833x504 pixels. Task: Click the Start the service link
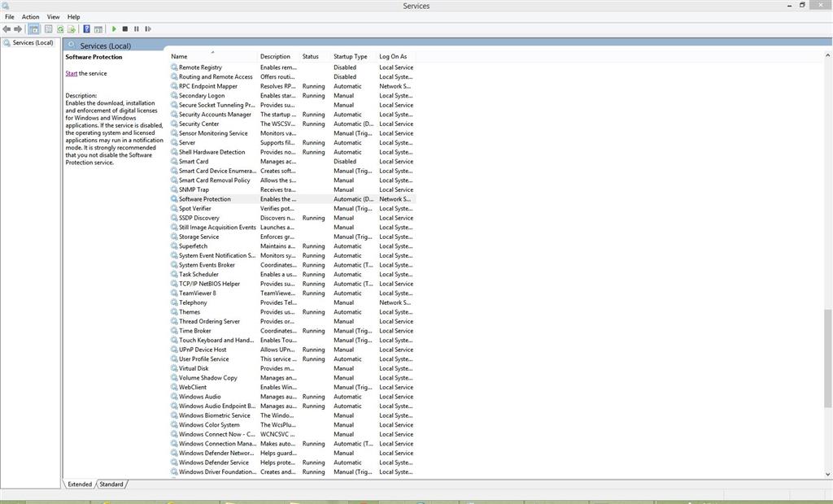pos(72,73)
